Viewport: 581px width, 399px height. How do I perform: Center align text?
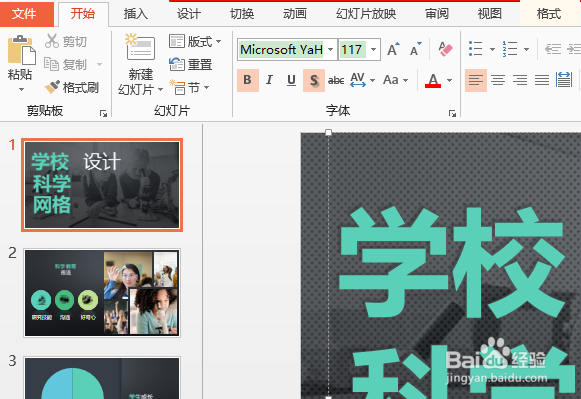coord(498,80)
